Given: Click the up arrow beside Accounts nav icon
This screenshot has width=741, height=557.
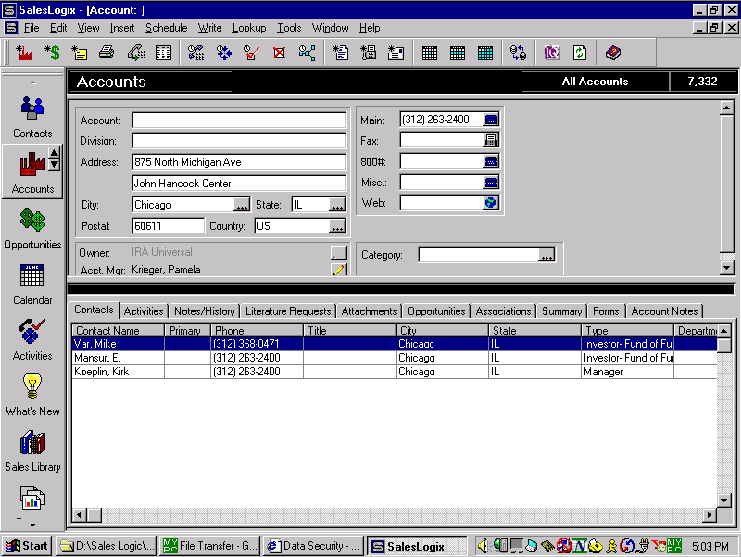Looking at the screenshot, I should 54,153.
